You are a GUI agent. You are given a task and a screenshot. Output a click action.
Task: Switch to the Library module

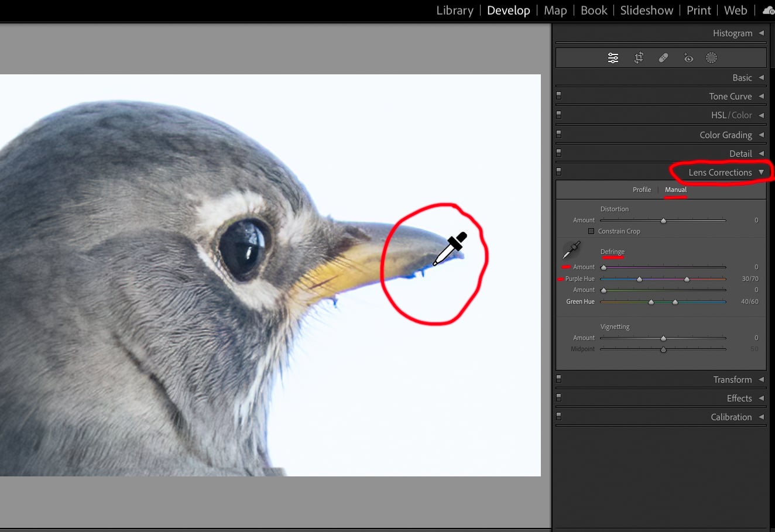pyautogui.click(x=455, y=10)
